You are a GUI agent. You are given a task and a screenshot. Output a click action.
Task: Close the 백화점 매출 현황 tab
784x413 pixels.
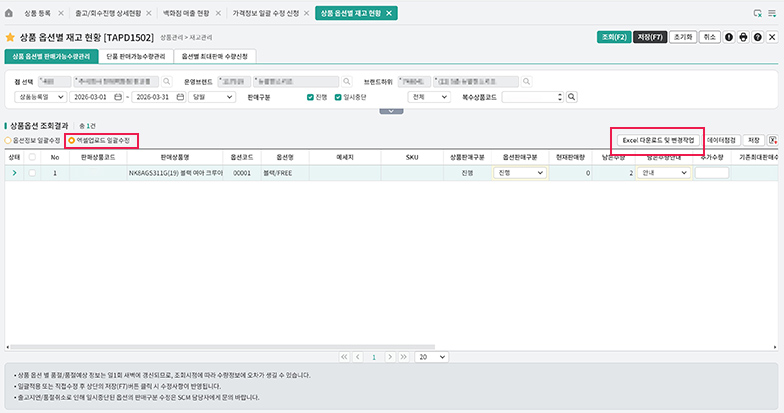click(x=218, y=14)
